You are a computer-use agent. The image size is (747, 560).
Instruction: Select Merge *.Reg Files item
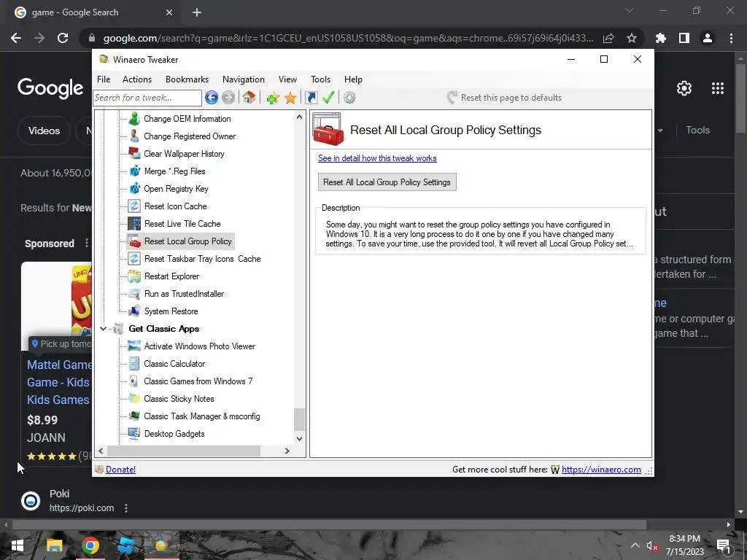(174, 171)
